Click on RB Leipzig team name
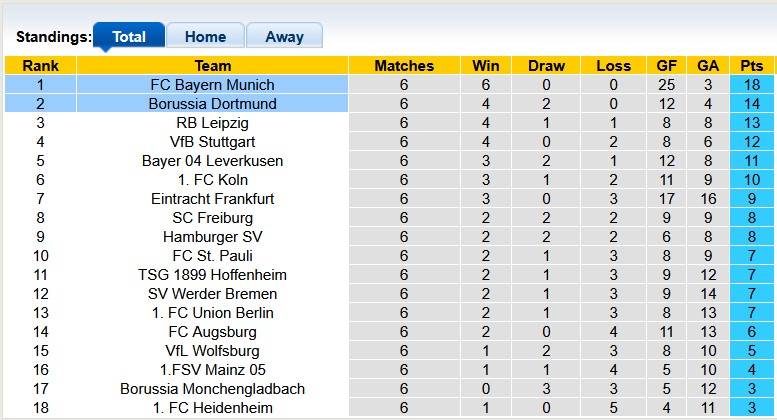This screenshot has height=420, width=777. pos(212,123)
